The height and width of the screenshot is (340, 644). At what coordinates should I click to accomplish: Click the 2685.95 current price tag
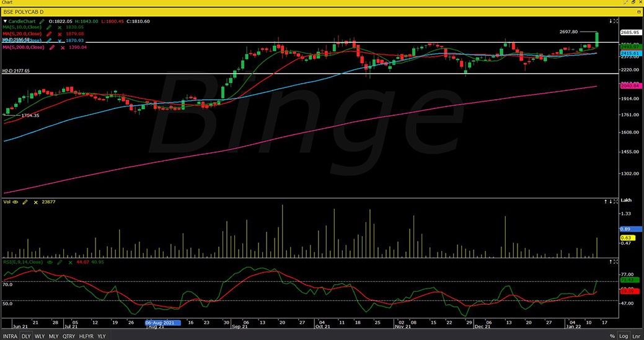(x=630, y=32)
